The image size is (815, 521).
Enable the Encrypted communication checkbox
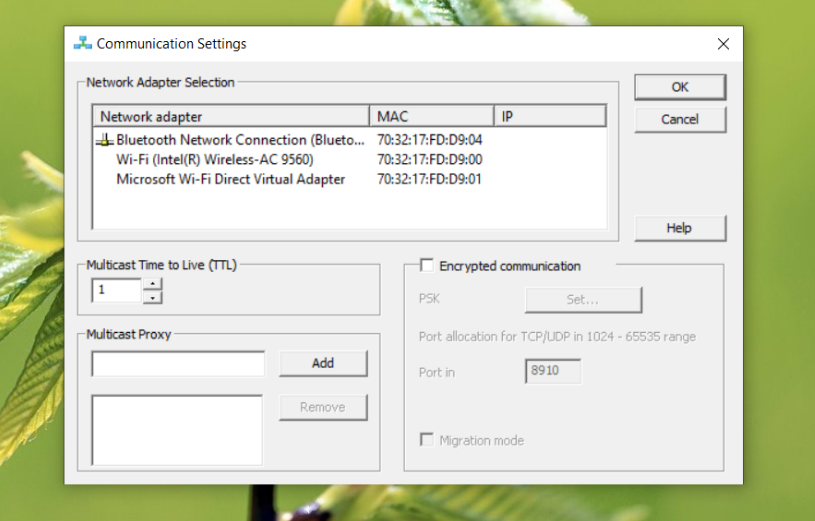[427, 266]
